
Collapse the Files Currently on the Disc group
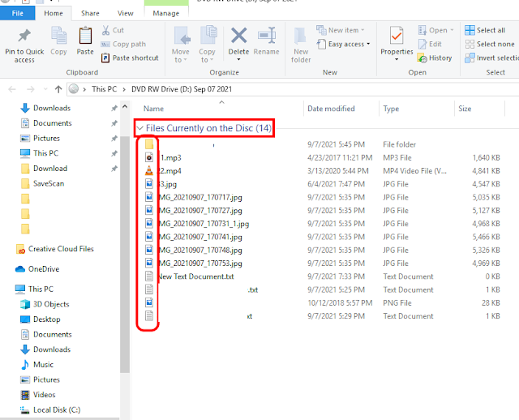click(140, 128)
